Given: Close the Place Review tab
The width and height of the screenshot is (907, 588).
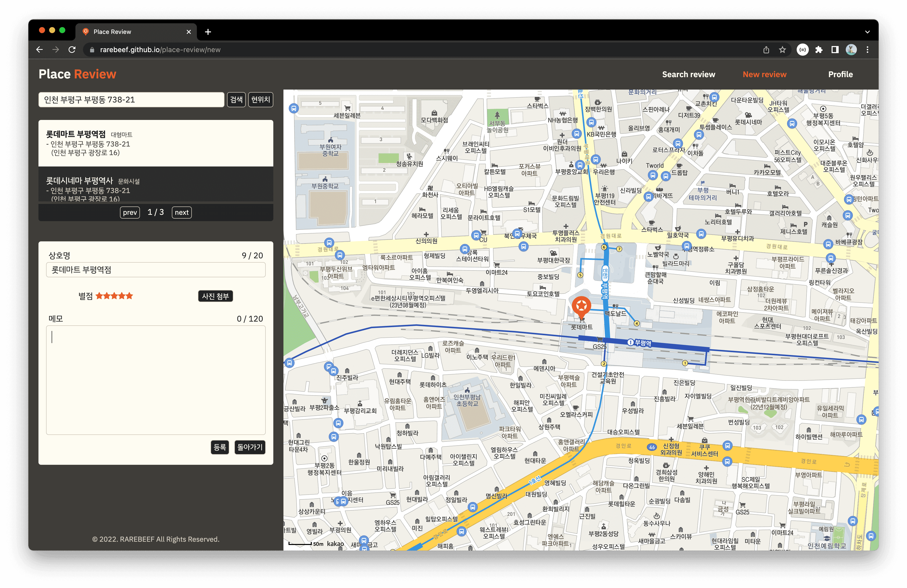Looking at the screenshot, I should 189,32.
